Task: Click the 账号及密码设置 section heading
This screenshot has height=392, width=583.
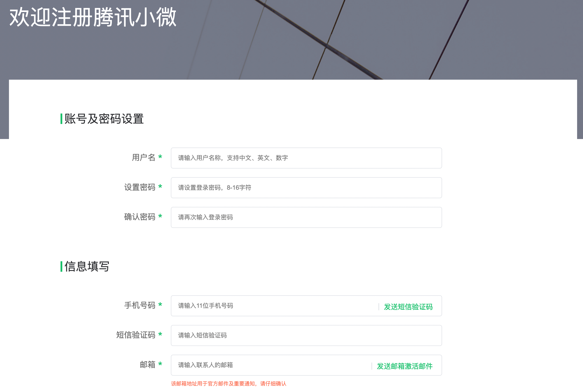Action: coord(104,119)
